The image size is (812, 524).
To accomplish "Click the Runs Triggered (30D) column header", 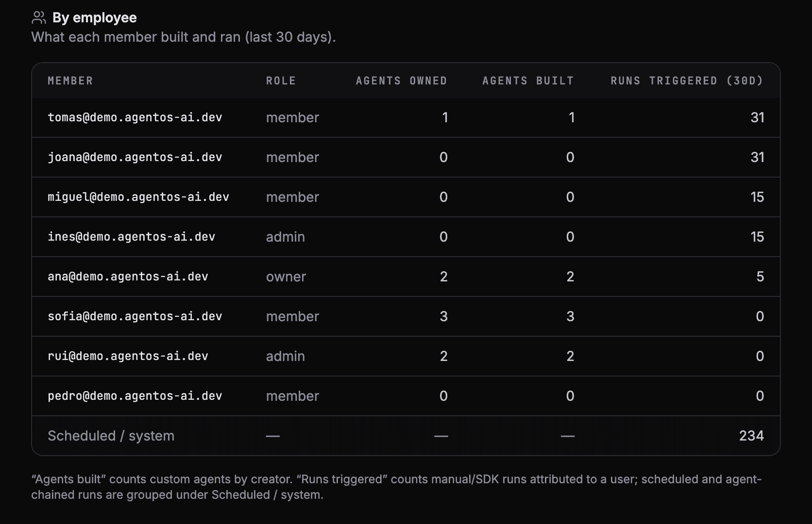I will point(687,81).
